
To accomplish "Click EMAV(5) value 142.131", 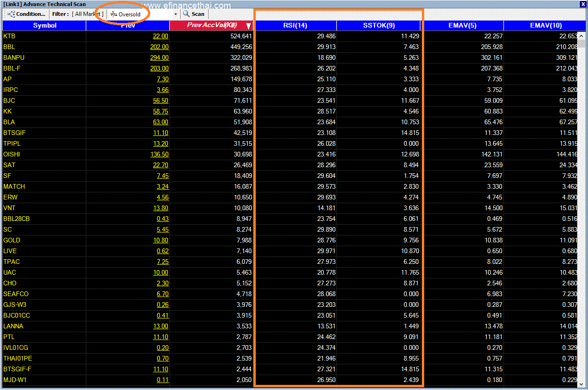I will pyautogui.click(x=492, y=154).
